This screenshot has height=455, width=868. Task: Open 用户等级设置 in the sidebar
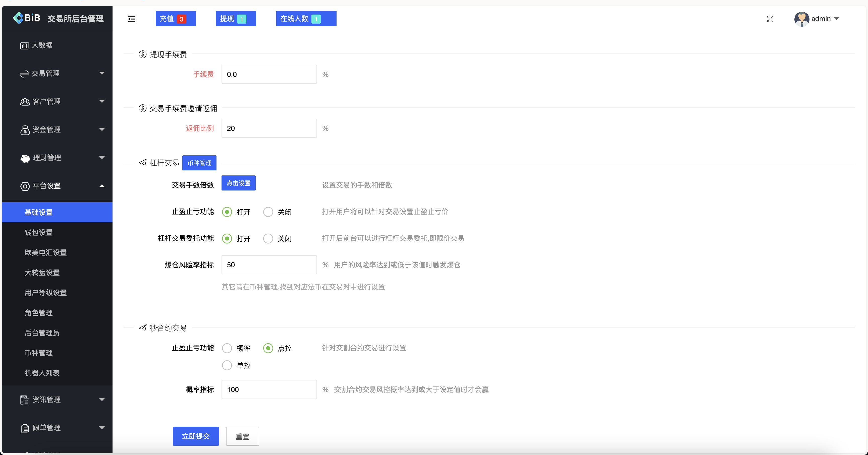click(57, 293)
